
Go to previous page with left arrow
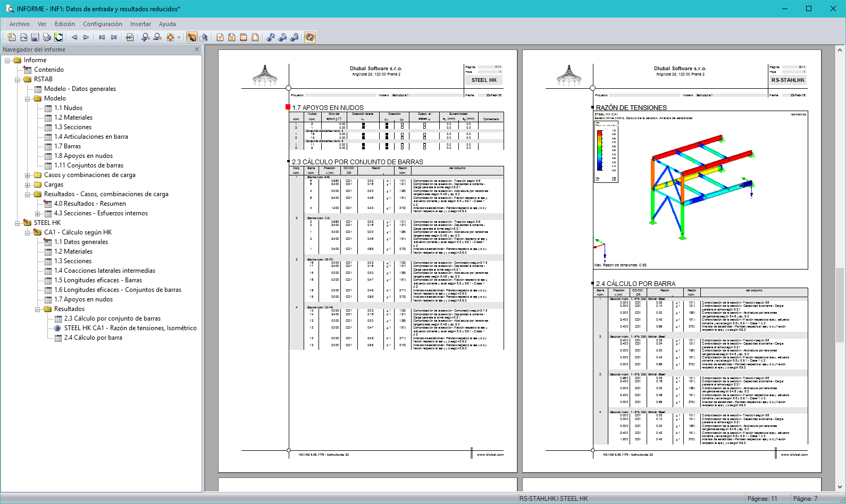click(74, 37)
